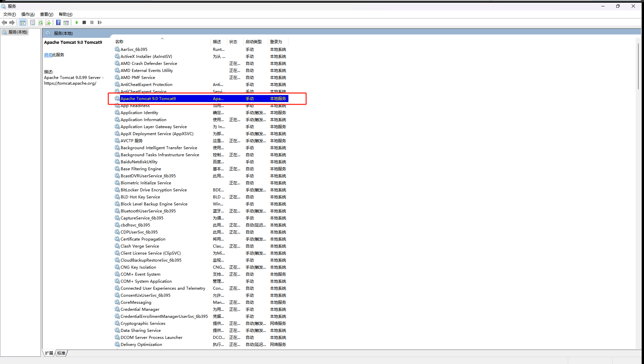Click the Properties toolbar icon
Screen dimensions: 644x364
click(x=32, y=22)
